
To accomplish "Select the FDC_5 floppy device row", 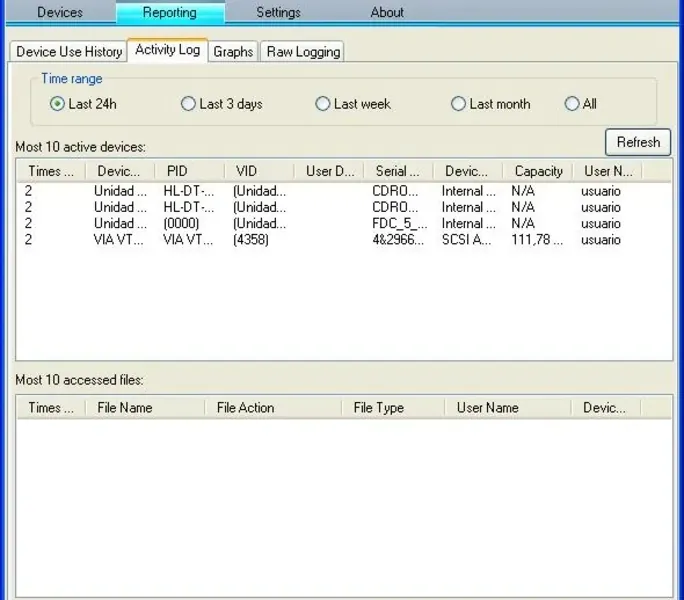I will pyautogui.click(x=399, y=224).
